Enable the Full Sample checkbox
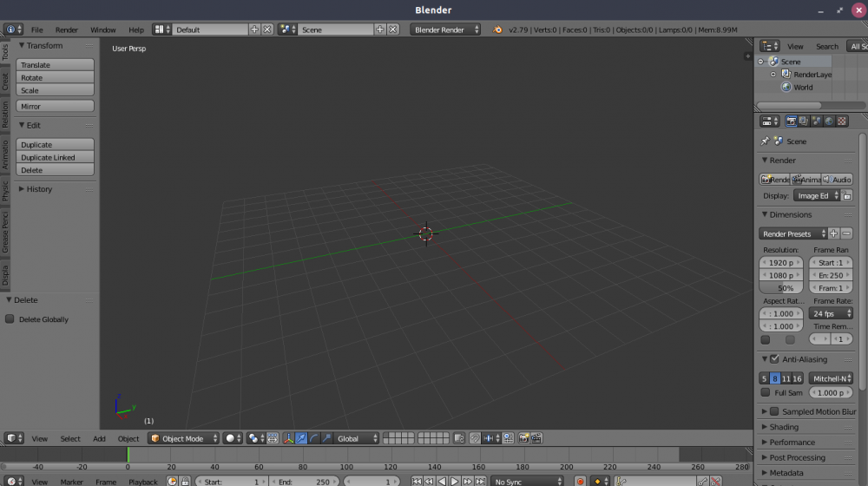This screenshot has height=486, width=868. click(765, 392)
